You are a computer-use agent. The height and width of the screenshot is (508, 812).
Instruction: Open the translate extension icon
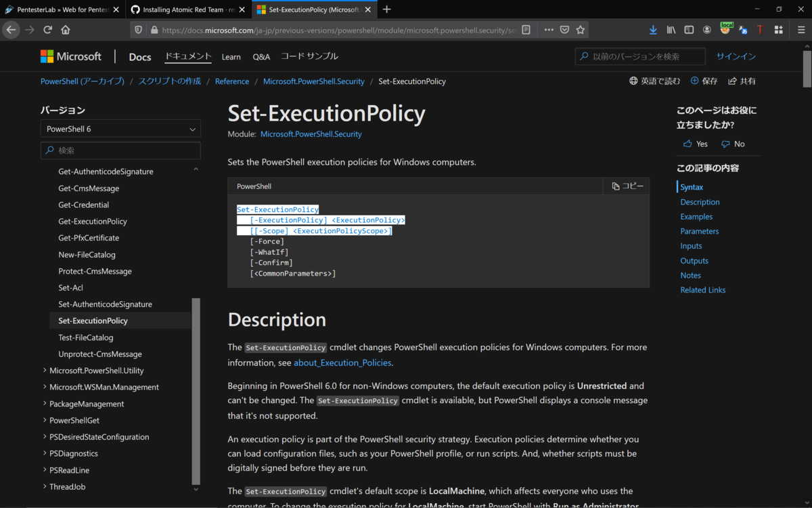(x=743, y=30)
